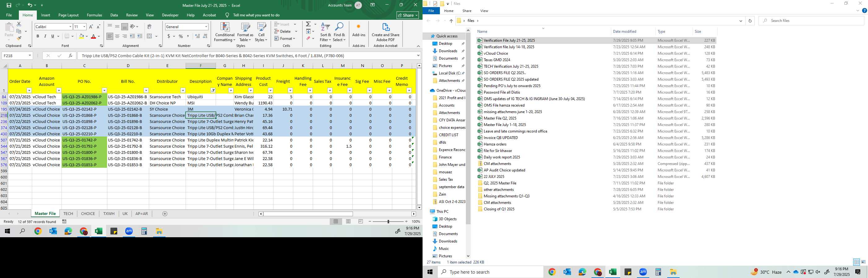The height and width of the screenshot is (278, 868).
Task: Open the View tab in File Explorer
Action: 484,11
